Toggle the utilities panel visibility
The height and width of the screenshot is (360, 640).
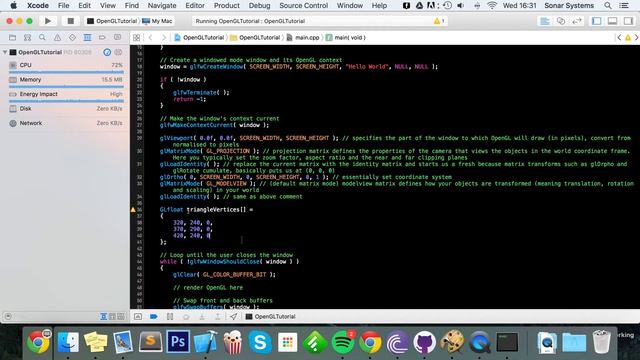pyautogui.click(x=629, y=21)
